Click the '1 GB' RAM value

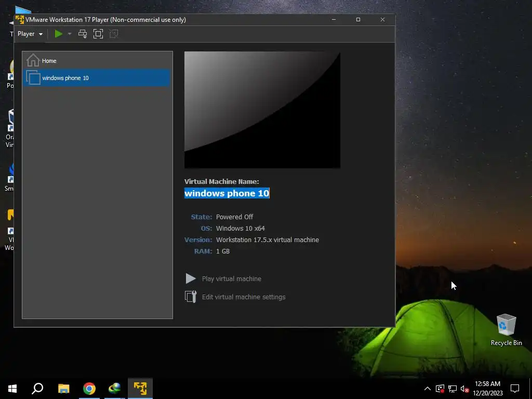point(223,251)
